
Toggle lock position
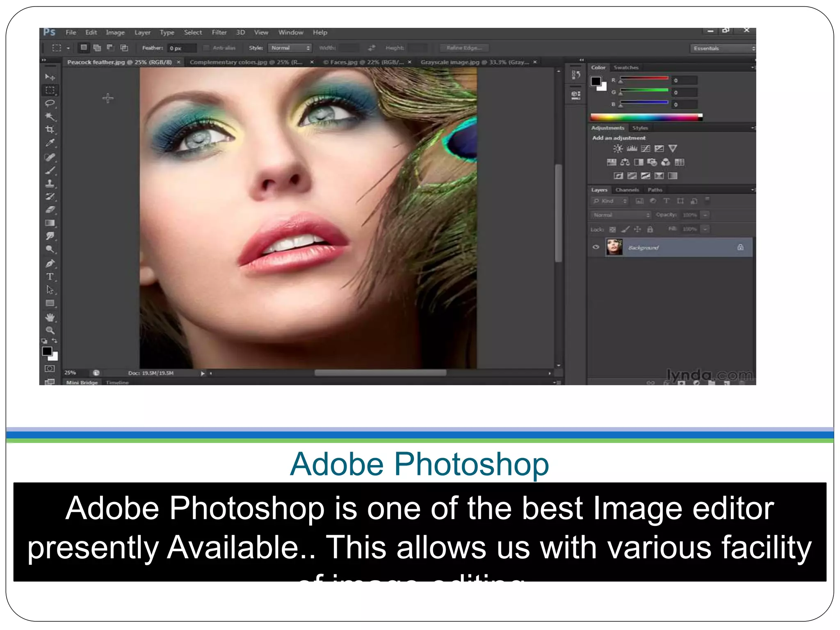tap(637, 229)
